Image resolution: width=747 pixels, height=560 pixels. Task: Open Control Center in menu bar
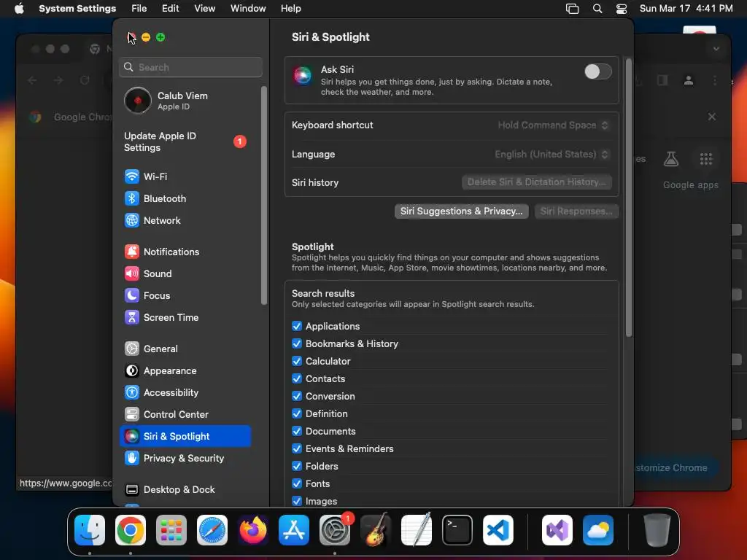click(622, 9)
